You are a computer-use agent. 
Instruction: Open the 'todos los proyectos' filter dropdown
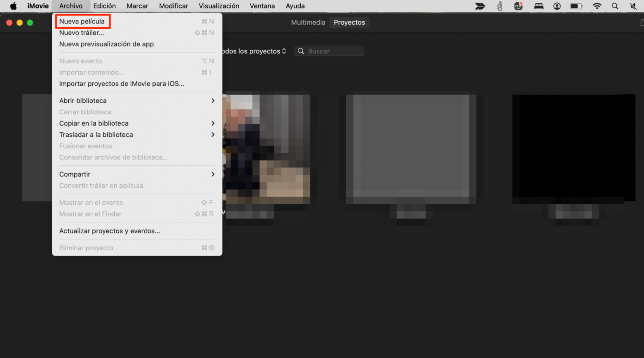pos(254,51)
